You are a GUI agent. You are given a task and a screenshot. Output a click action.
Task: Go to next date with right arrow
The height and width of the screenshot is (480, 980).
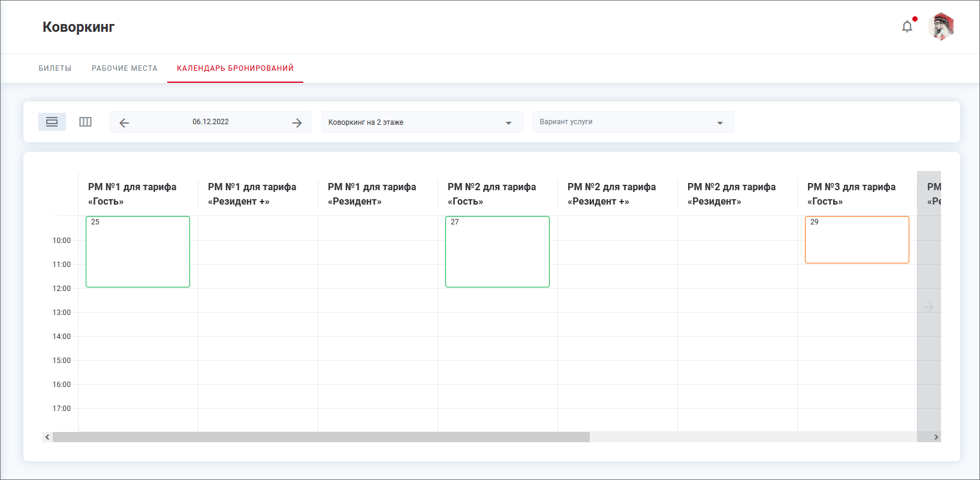pos(297,122)
